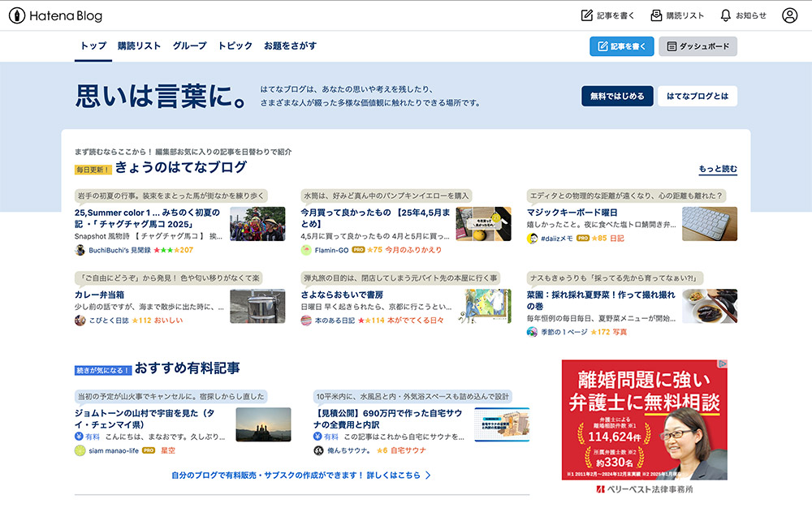Click the #daiizメモ blog avatar icon
The width and height of the screenshot is (812, 508).
pyautogui.click(x=532, y=239)
